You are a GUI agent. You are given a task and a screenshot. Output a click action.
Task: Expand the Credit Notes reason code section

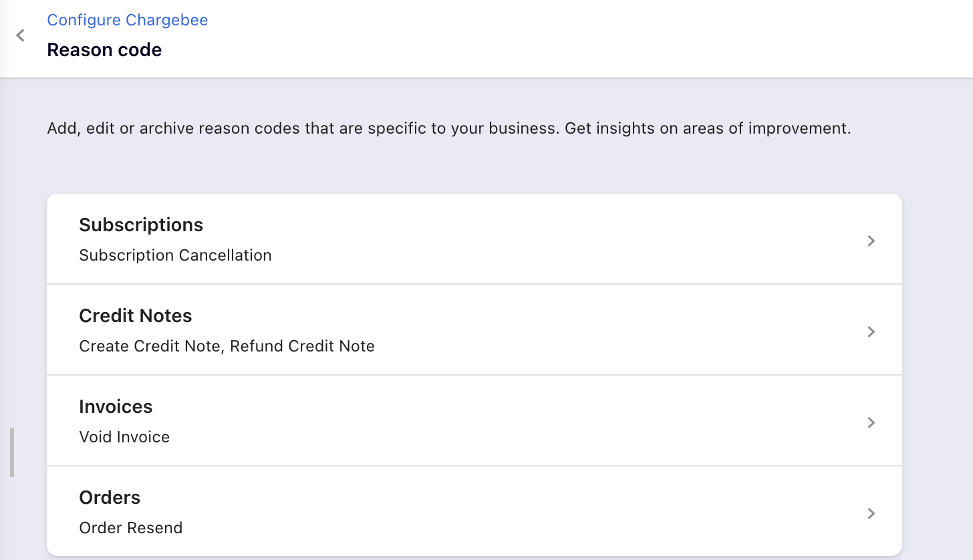click(474, 329)
